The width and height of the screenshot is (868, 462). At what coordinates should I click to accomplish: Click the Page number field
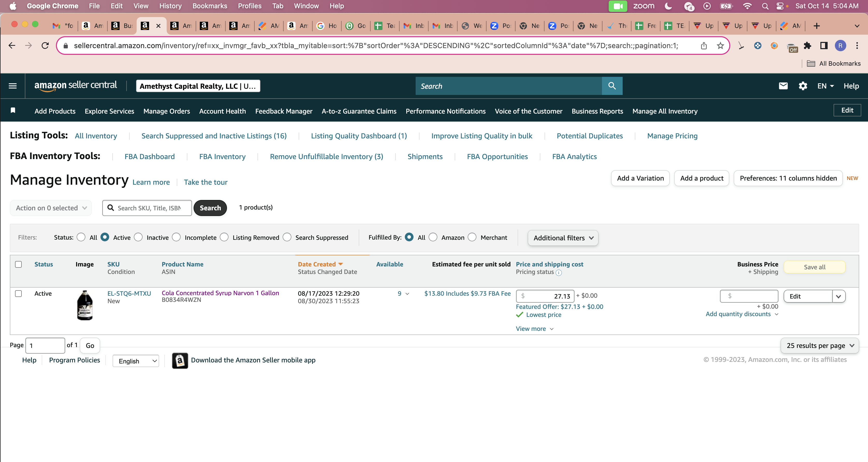point(45,346)
